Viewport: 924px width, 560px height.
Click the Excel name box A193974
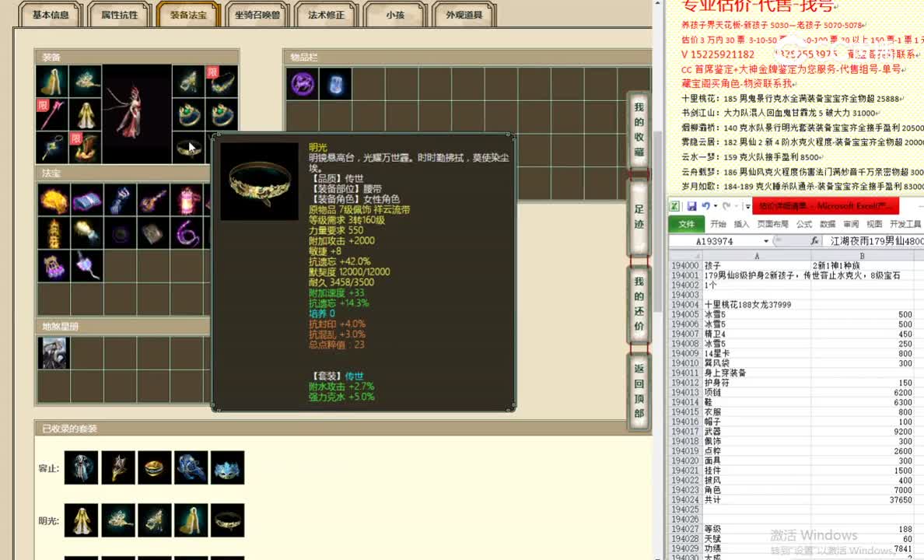(715, 241)
